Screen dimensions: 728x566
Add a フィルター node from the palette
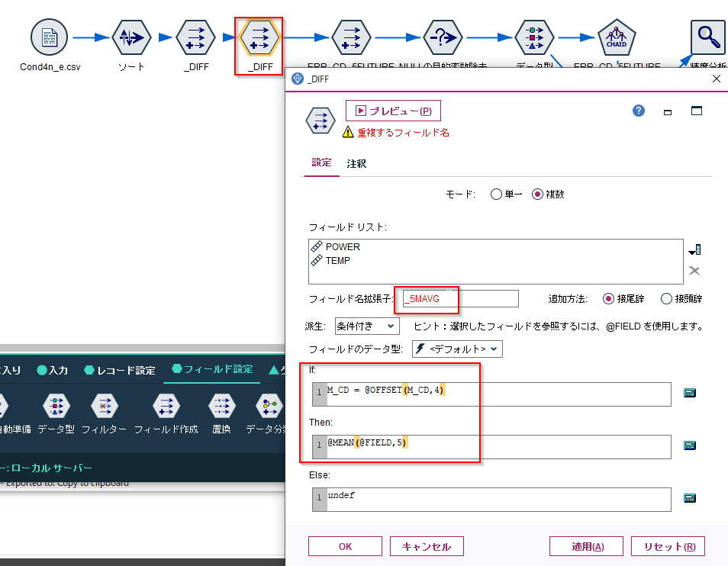[x=104, y=407]
